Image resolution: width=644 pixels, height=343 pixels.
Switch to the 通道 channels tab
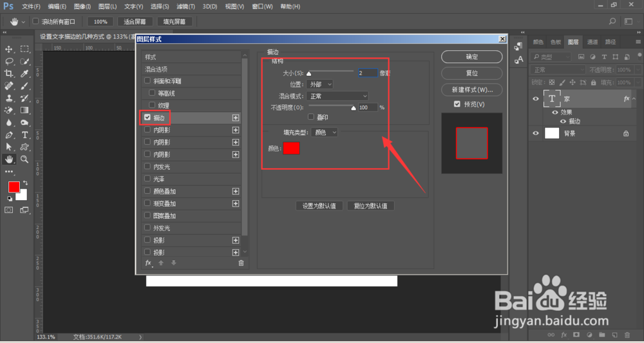tap(592, 42)
